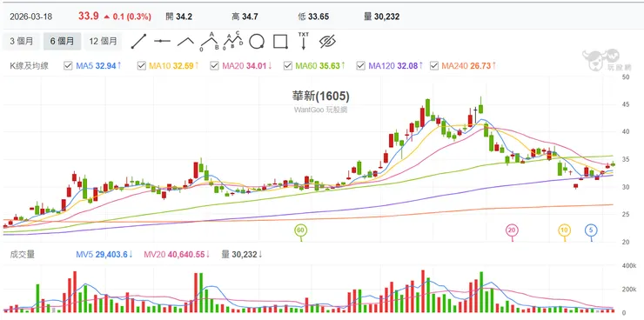The height and width of the screenshot is (320, 644).
Task: Click the MA20 value 34.01
Action: click(256, 65)
